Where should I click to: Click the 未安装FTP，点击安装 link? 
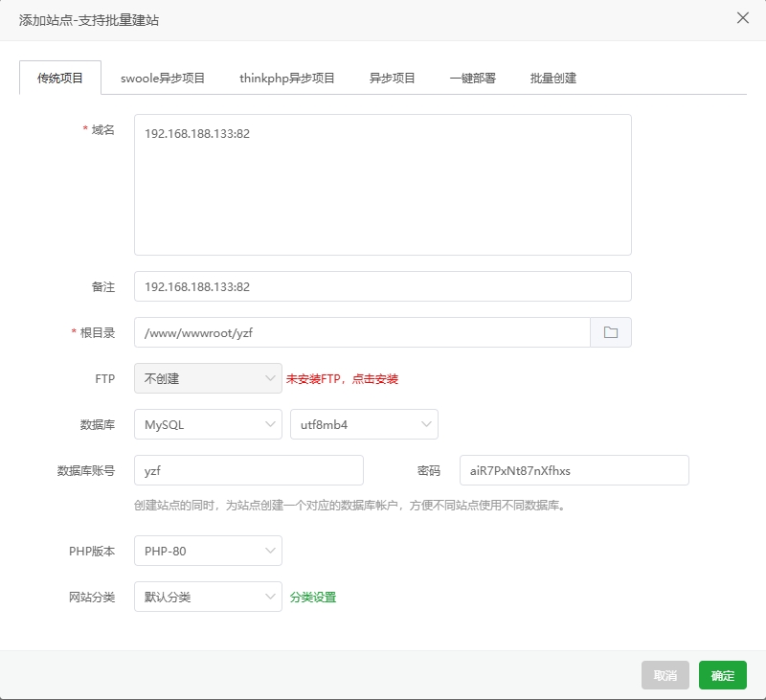342,379
